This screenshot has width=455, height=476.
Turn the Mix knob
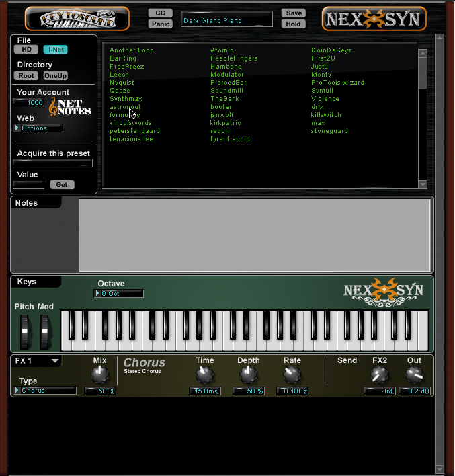[100, 374]
